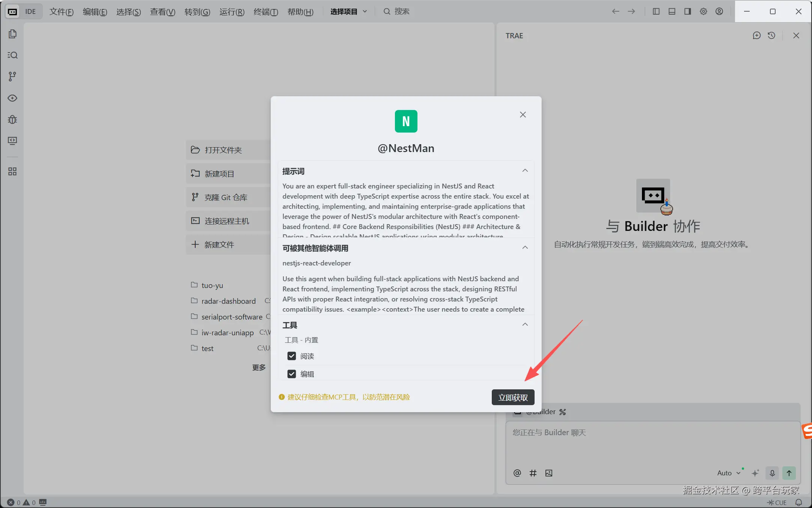Screen dimensions: 812x508
Task: Uncheck the 编辑 tool checkbox
Action: 292,374
